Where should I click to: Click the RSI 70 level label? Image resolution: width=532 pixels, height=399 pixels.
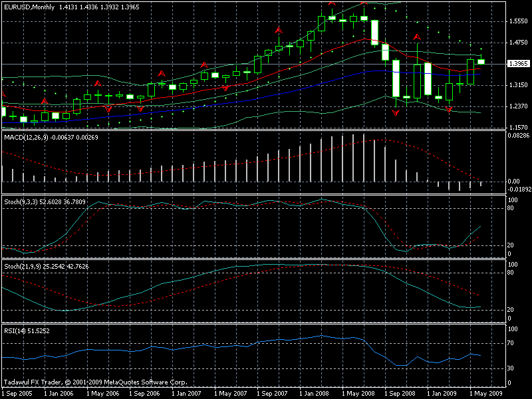click(x=511, y=343)
